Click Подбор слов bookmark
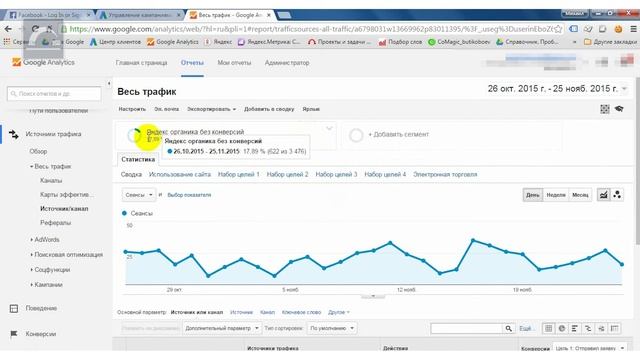Viewport: 640px width, 360px height. click(400, 42)
